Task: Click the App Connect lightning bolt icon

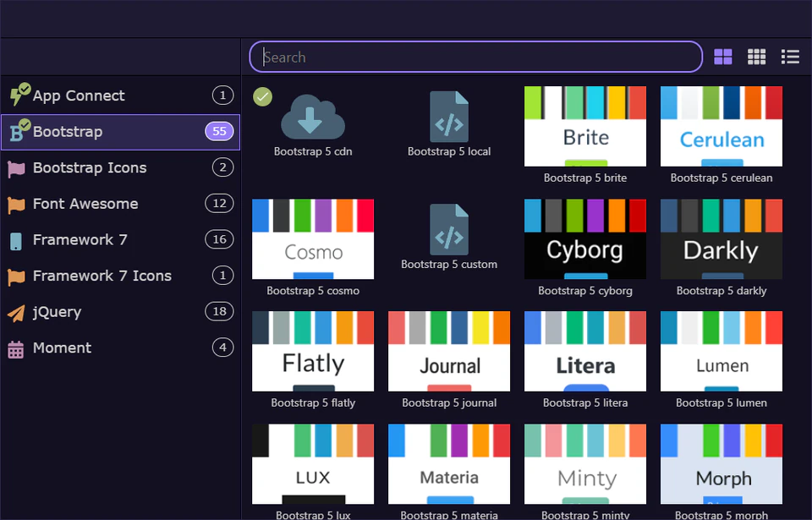Action: point(19,95)
